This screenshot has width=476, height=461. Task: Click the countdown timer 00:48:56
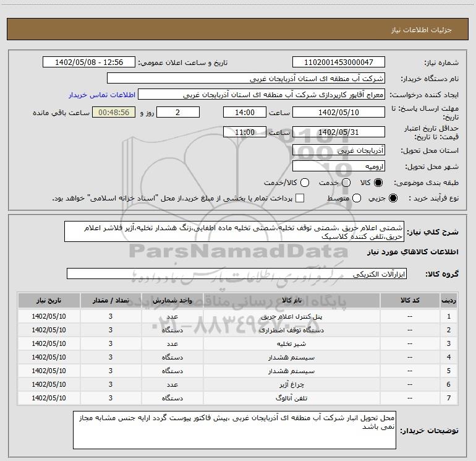click(114, 112)
